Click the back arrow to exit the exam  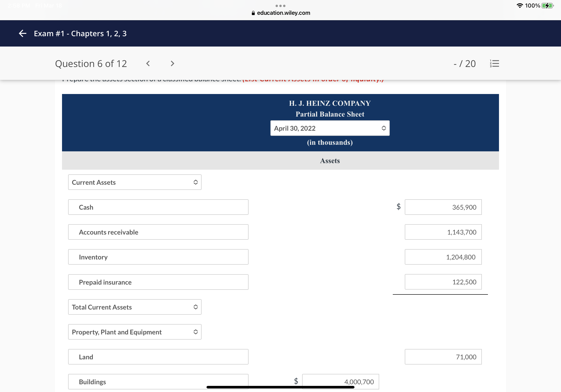click(22, 33)
